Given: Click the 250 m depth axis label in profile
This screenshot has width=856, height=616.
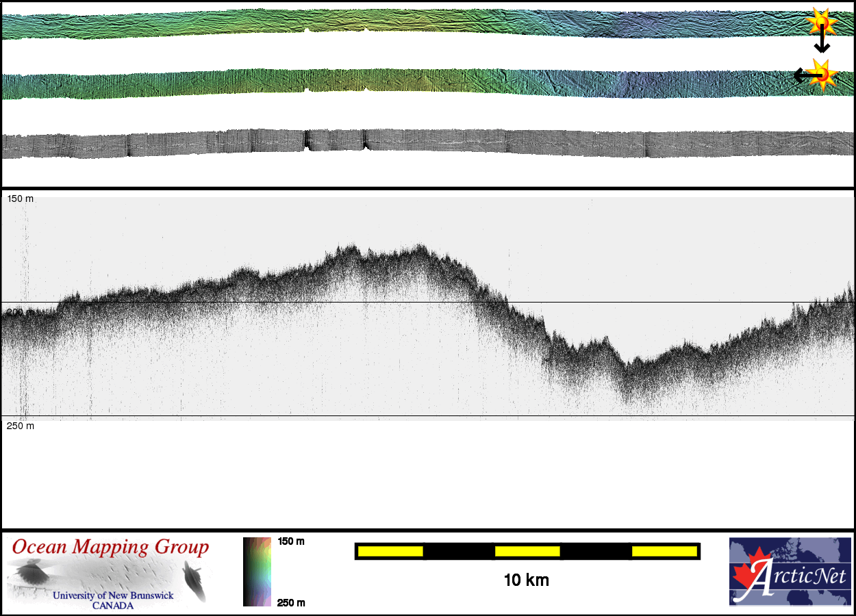Looking at the screenshot, I should (21, 426).
